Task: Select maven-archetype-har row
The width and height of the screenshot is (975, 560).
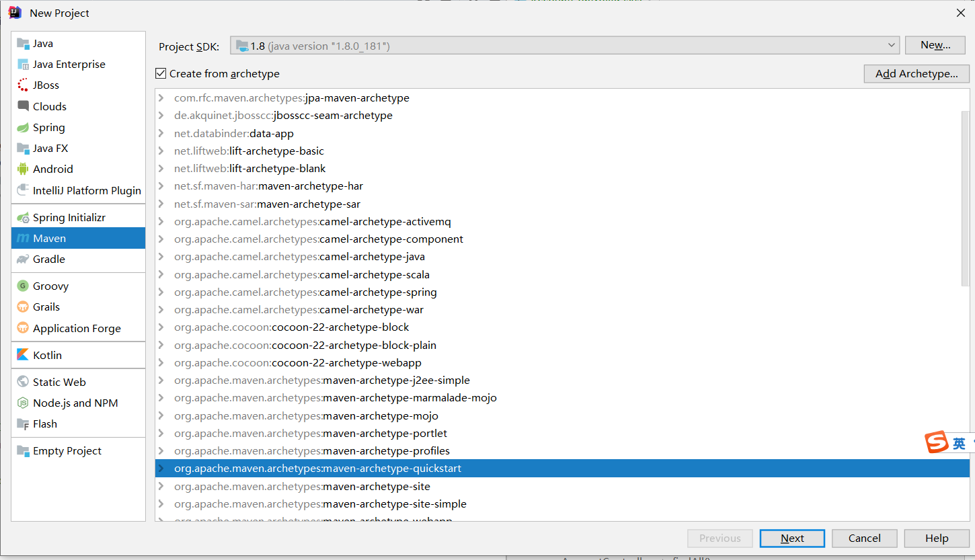Action: pyautogui.click(x=562, y=186)
